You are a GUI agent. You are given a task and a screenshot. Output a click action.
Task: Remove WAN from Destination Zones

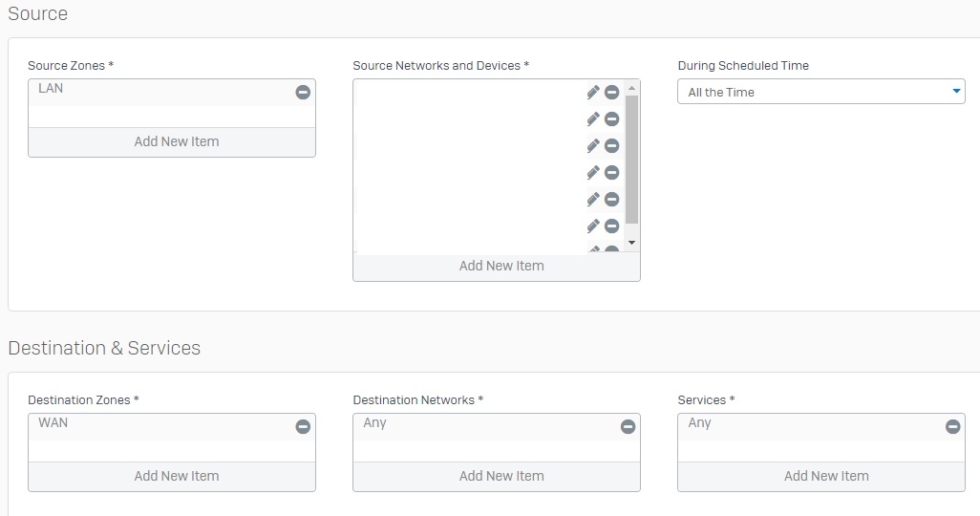[x=303, y=426]
